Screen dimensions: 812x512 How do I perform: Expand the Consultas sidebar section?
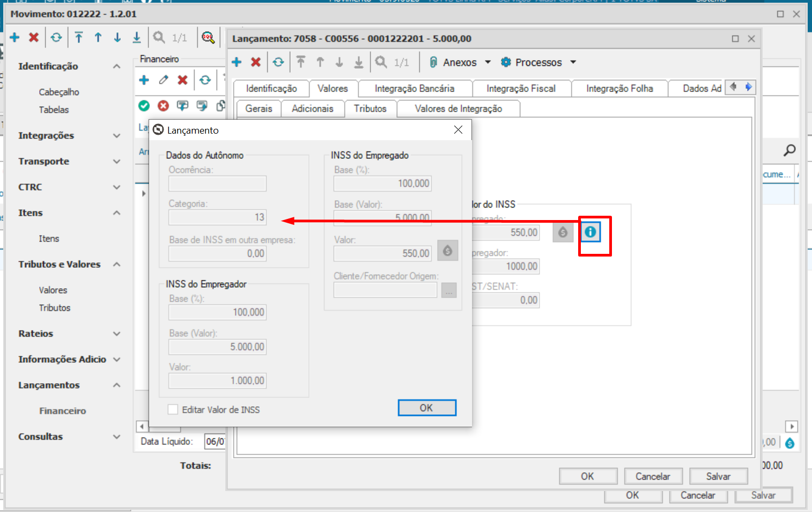tap(116, 436)
